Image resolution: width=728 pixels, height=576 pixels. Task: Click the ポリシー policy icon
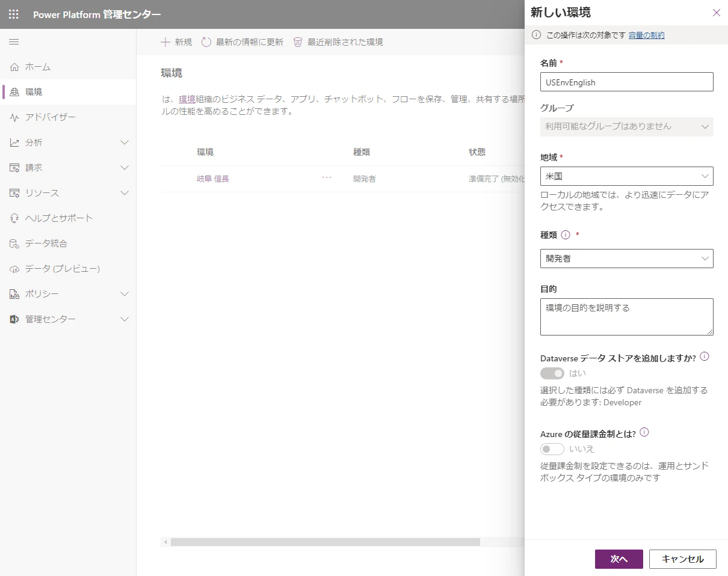[14, 294]
